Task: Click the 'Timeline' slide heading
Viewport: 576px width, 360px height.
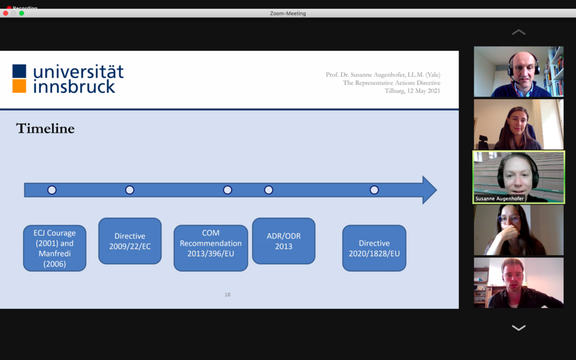Action: (45, 129)
